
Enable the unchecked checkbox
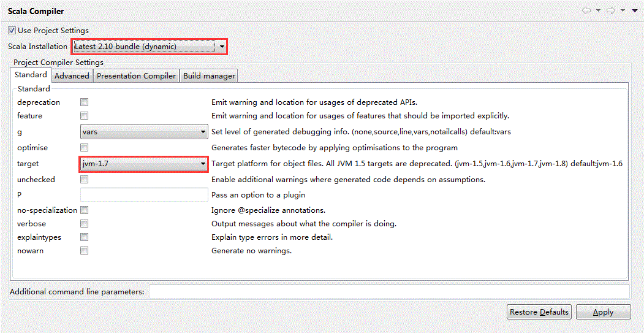click(x=84, y=179)
